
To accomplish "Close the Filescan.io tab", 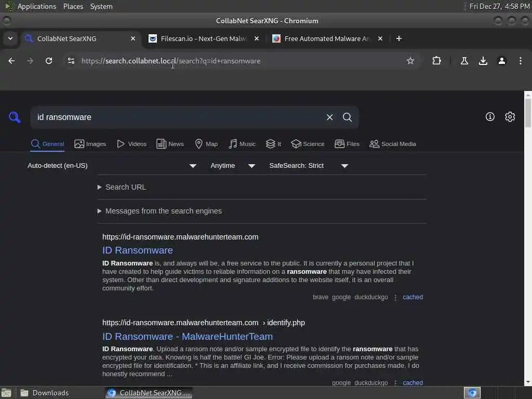I will click(x=257, y=38).
